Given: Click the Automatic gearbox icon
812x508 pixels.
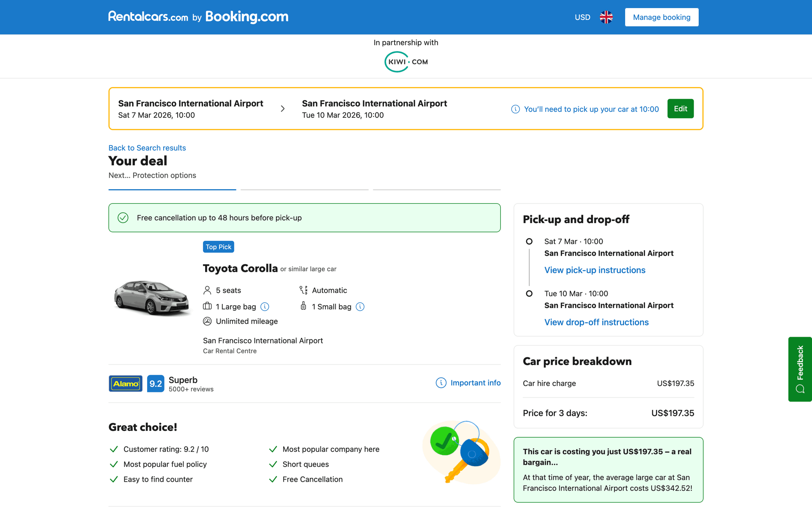Looking at the screenshot, I should 303,290.
